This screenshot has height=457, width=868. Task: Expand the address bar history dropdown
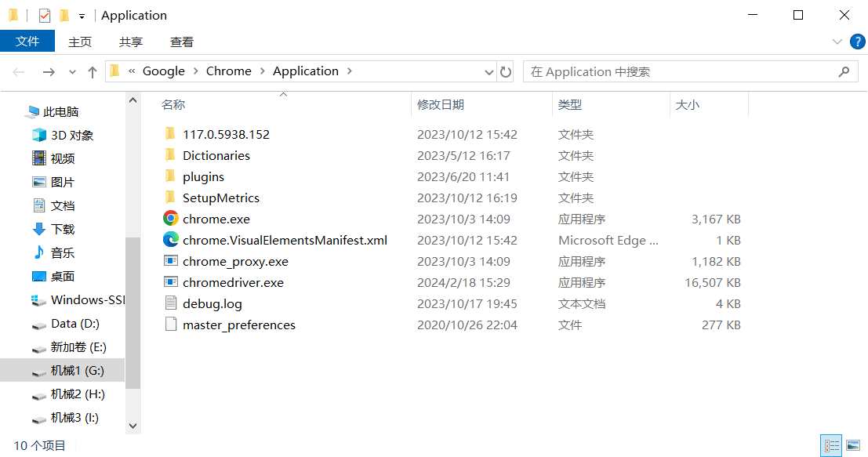[488, 72]
